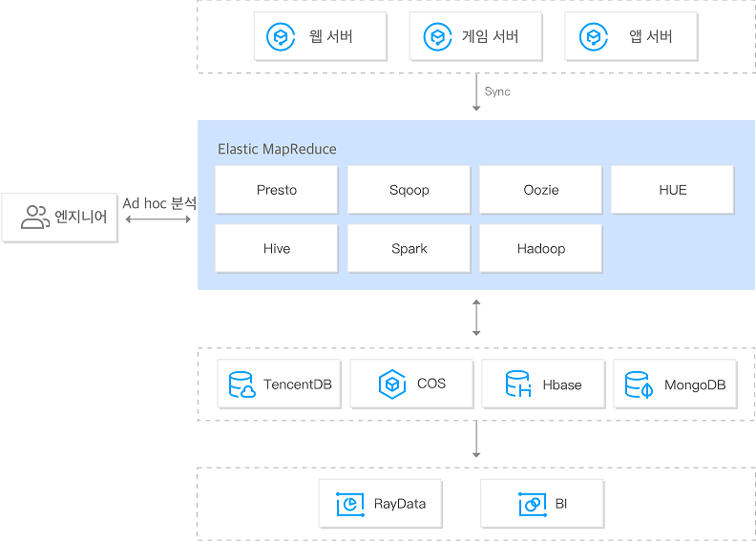Click the MongoDB database leaf icon
Image resolution: width=756 pixels, height=541 pixels.
639,385
